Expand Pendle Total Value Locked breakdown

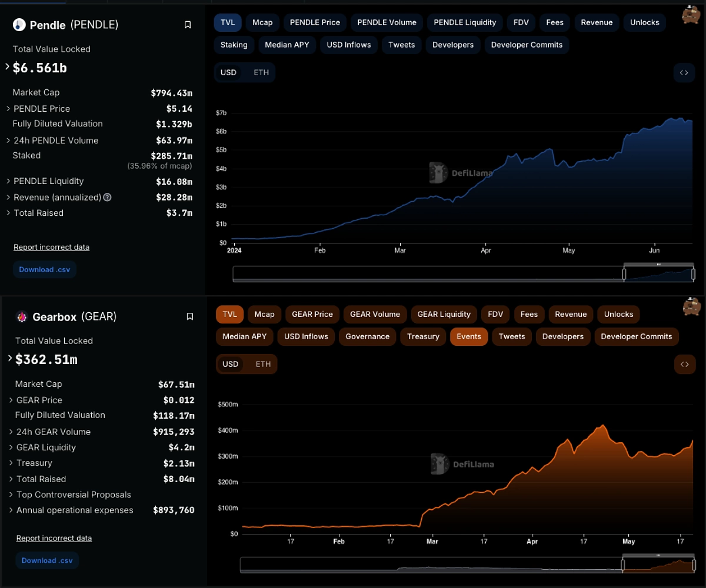point(8,67)
